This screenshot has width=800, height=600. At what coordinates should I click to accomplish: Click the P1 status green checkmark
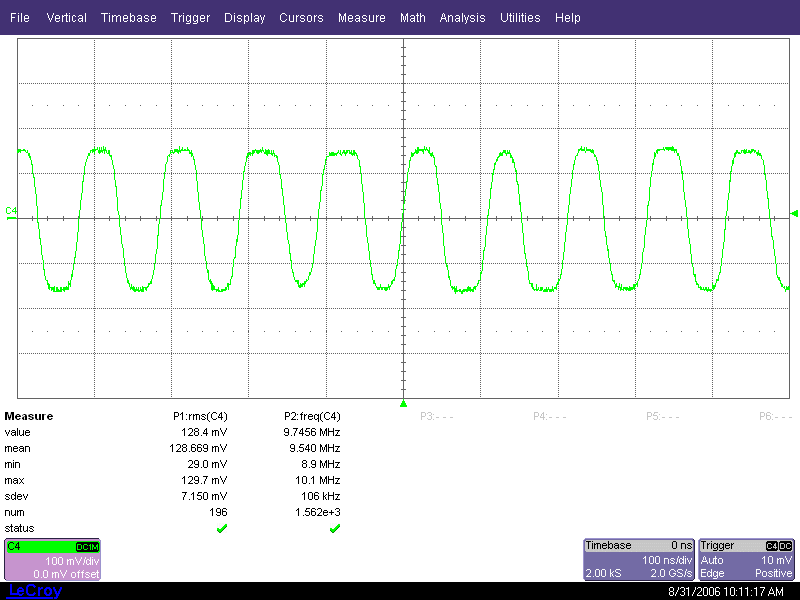pos(222,529)
